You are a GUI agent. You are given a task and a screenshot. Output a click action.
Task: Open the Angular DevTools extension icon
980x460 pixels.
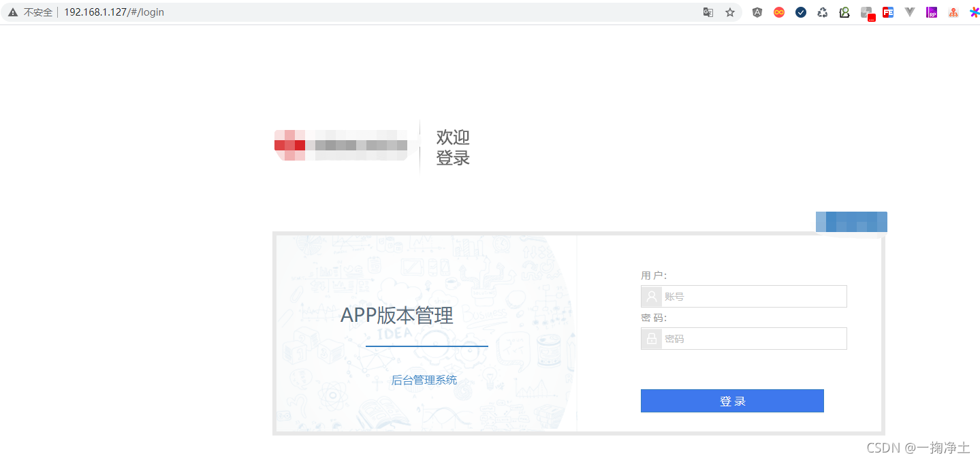click(x=757, y=12)
